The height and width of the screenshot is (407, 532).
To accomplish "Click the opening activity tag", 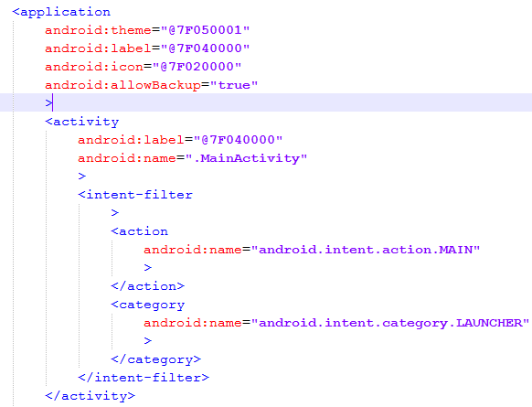I will pyautogui.click(x=82, y=122).
